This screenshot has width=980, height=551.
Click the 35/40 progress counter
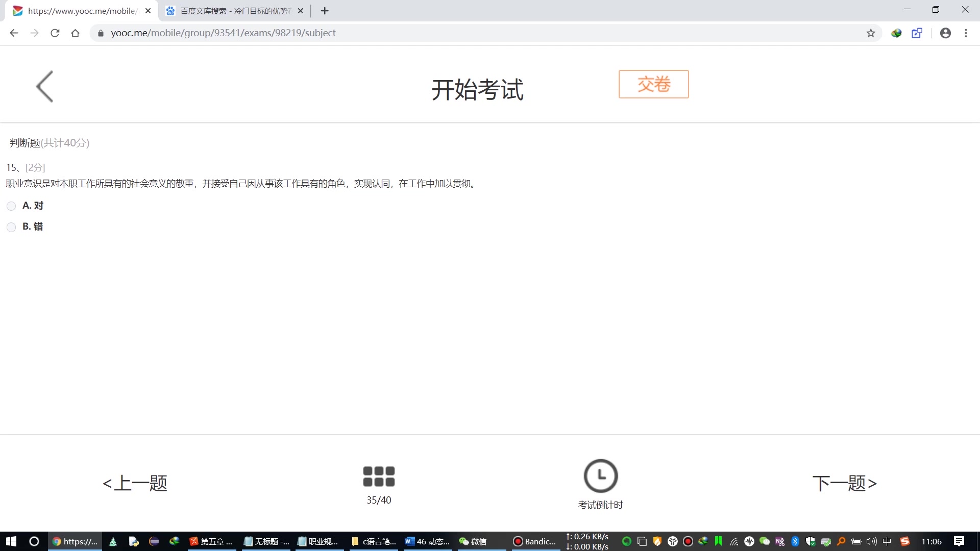point(379,500)
